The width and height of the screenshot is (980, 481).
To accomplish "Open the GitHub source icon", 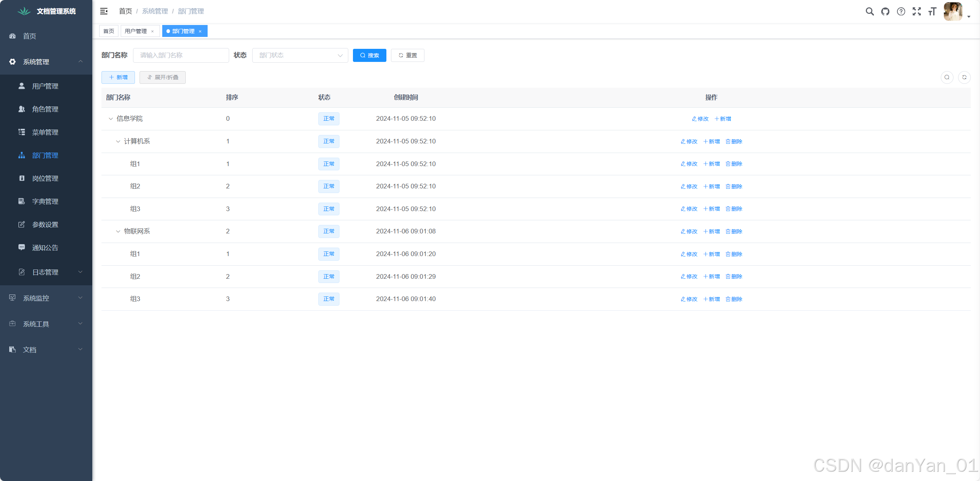I will (885, 11).
